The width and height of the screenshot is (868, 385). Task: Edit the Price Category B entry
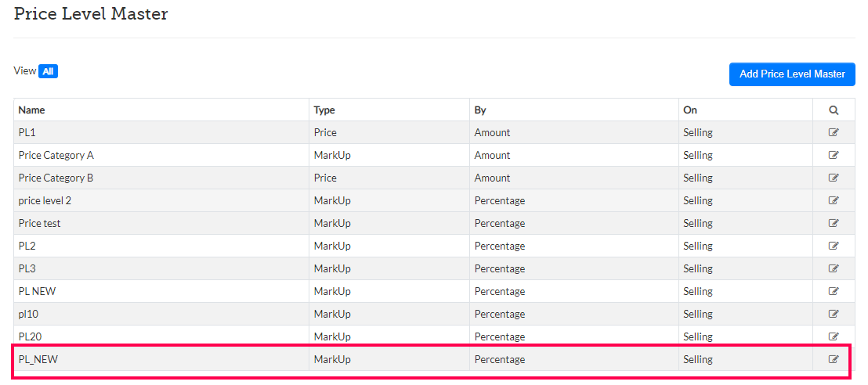point(834,178)
